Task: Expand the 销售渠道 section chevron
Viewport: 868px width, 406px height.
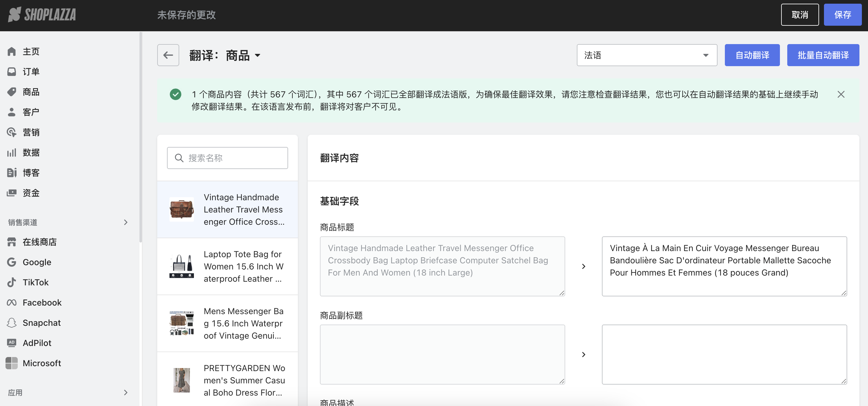Action: coord(126,222)
